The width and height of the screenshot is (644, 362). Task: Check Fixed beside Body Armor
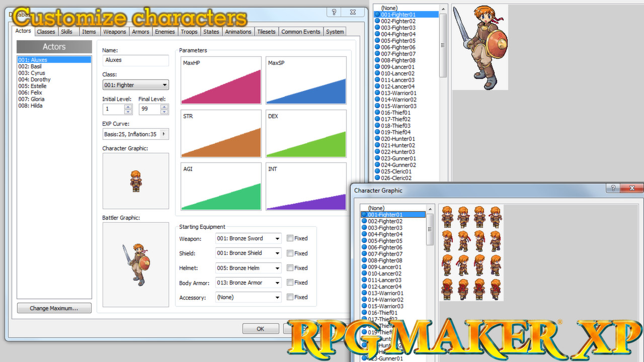tap(289, 283)
